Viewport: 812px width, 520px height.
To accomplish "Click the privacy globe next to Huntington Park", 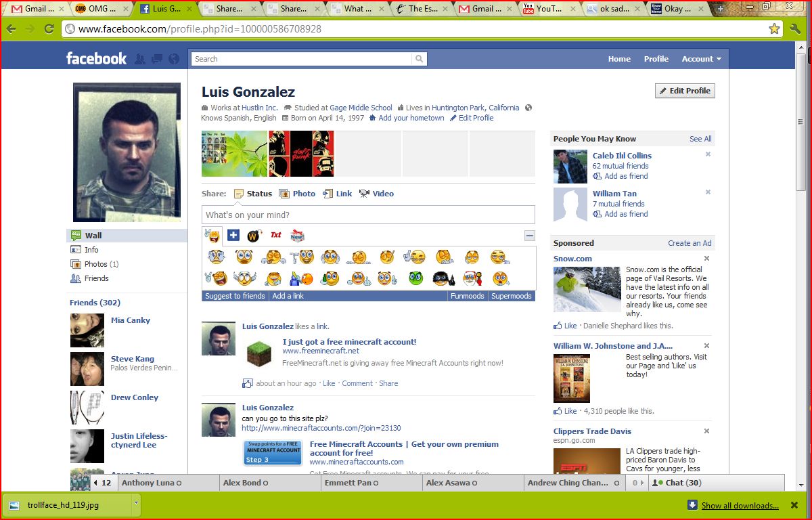I will 528,108.
